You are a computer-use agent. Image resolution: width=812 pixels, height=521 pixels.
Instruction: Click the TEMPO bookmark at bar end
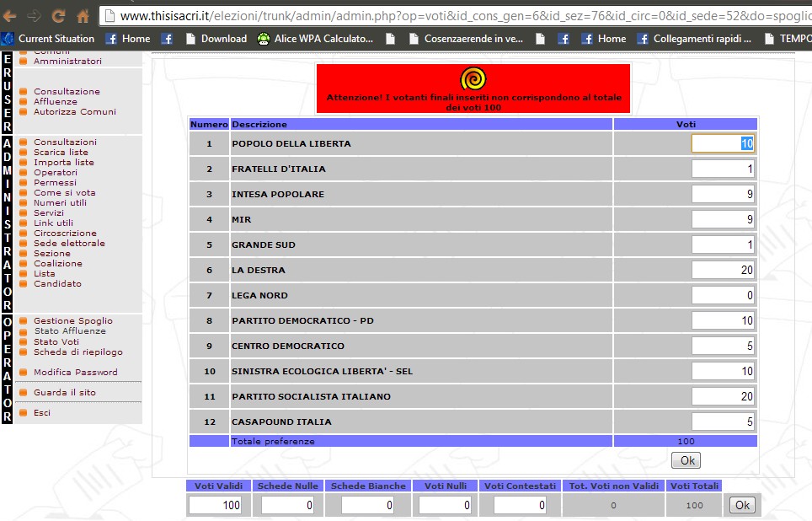pyautogui.click(x=788, y=39)
